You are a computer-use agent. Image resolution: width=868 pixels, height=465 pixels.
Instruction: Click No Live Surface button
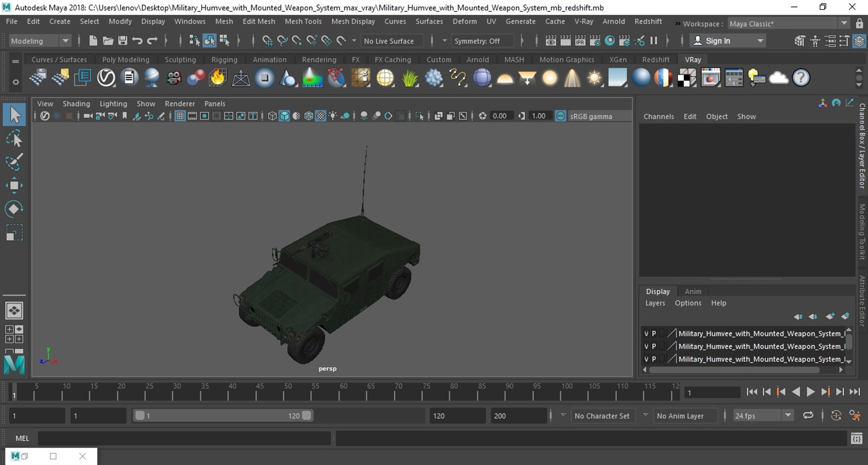click(392, 41)
